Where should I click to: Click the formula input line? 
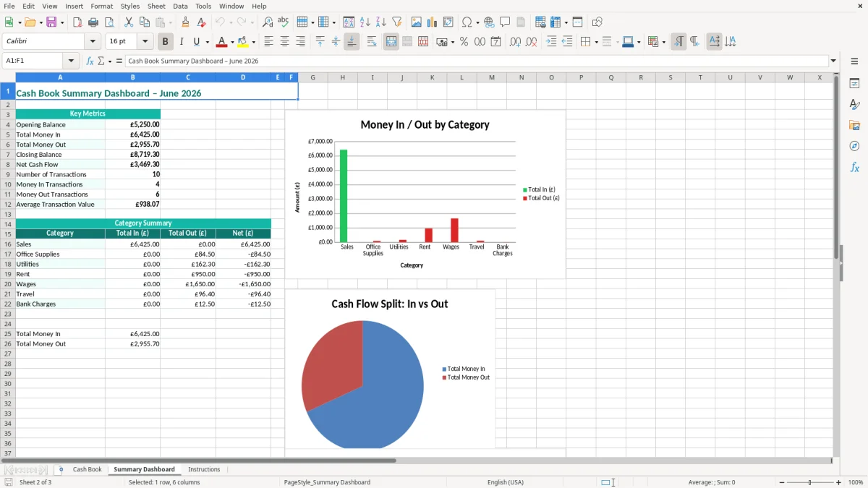point(476,61)
